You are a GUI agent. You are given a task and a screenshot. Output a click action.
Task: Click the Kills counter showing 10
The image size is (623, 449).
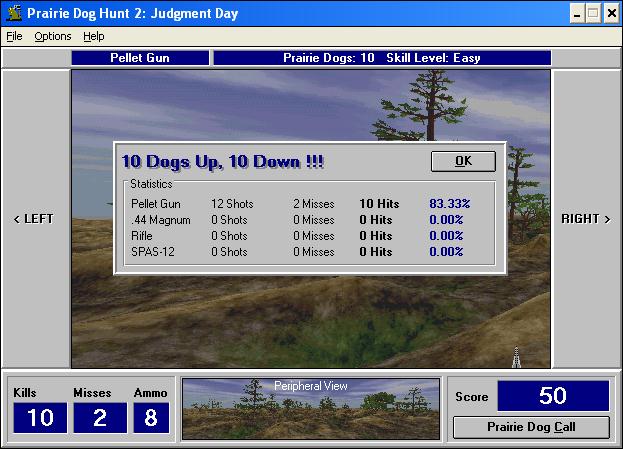tap(40, 418)
